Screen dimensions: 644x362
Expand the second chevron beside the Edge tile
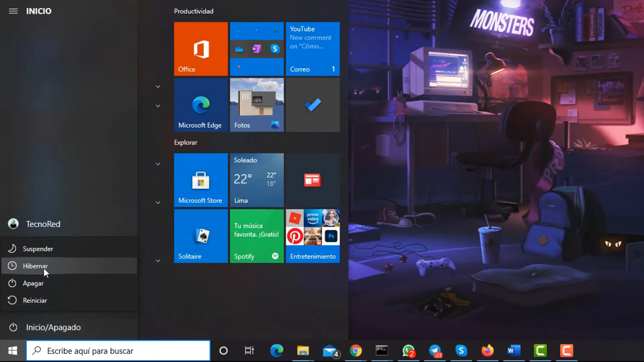click(158, 106)
